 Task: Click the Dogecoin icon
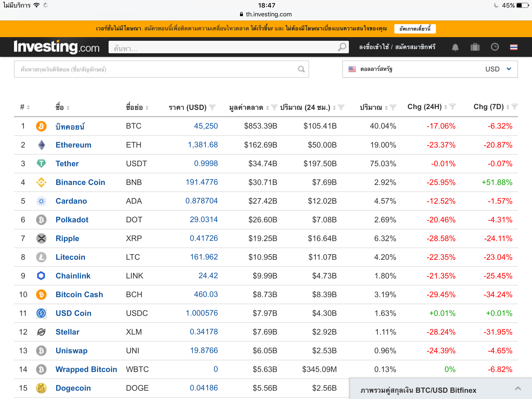(x=41, y=388)
